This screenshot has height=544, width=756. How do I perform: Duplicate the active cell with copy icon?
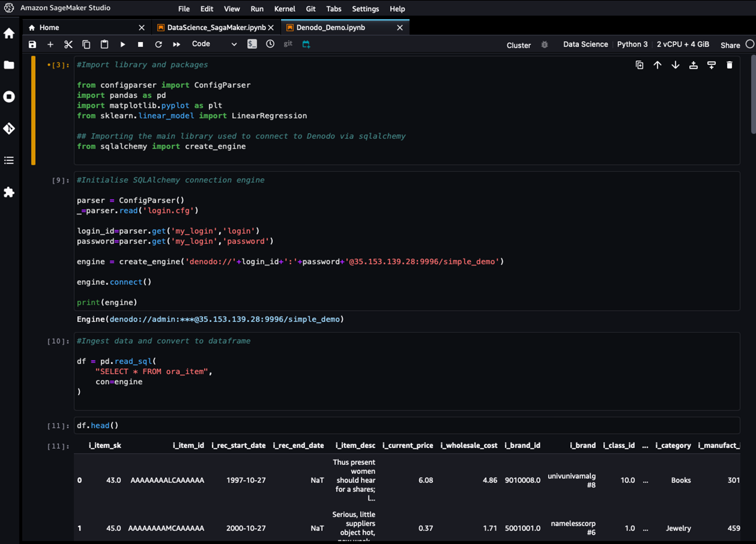[x=639, y=65]
